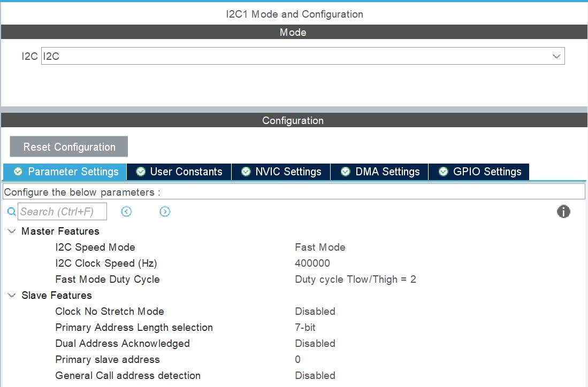The width and height of the screenshot is (588, 387).
Task: Toggle the Clock No Stretch Mode value
Action: pos(315,312)
